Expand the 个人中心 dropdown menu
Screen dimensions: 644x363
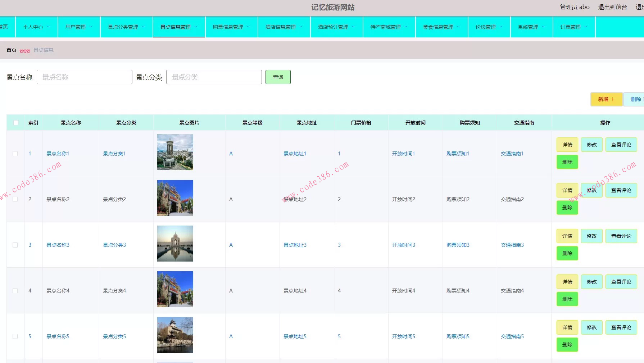pyautogui.click(x=36, y=27)
